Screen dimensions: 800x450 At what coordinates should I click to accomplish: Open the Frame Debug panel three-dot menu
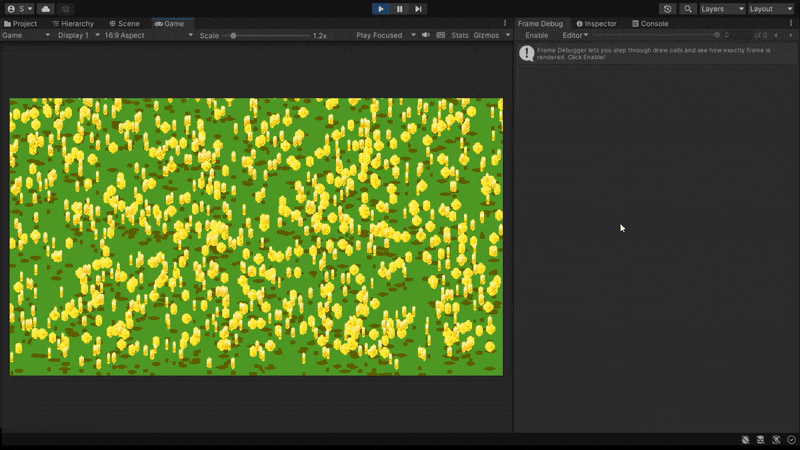click(791, 23)
